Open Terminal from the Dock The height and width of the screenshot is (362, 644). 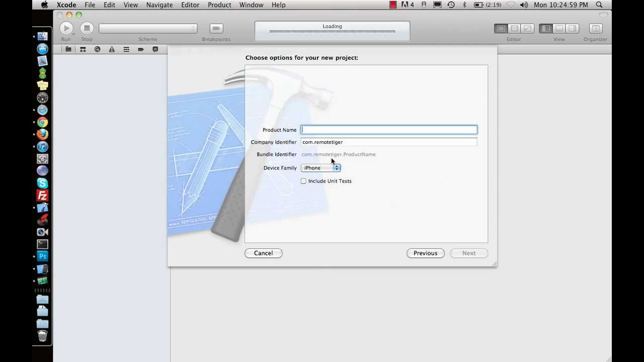pos(43,244)
